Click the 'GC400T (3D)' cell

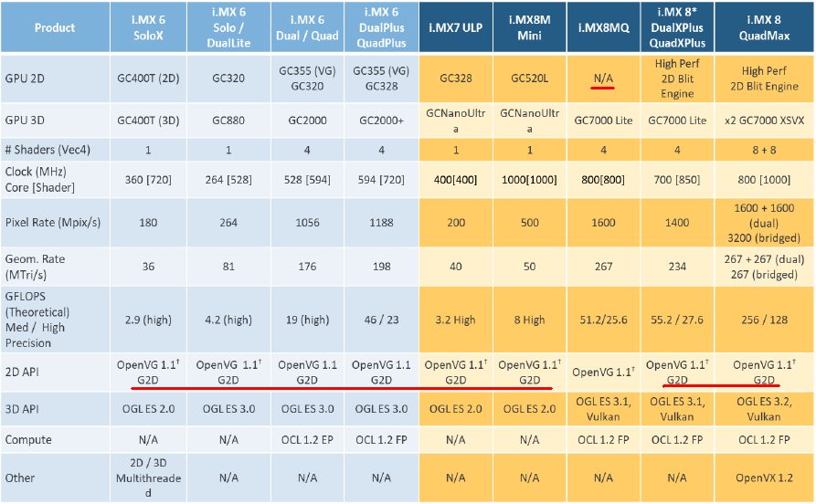pos(148,121)
